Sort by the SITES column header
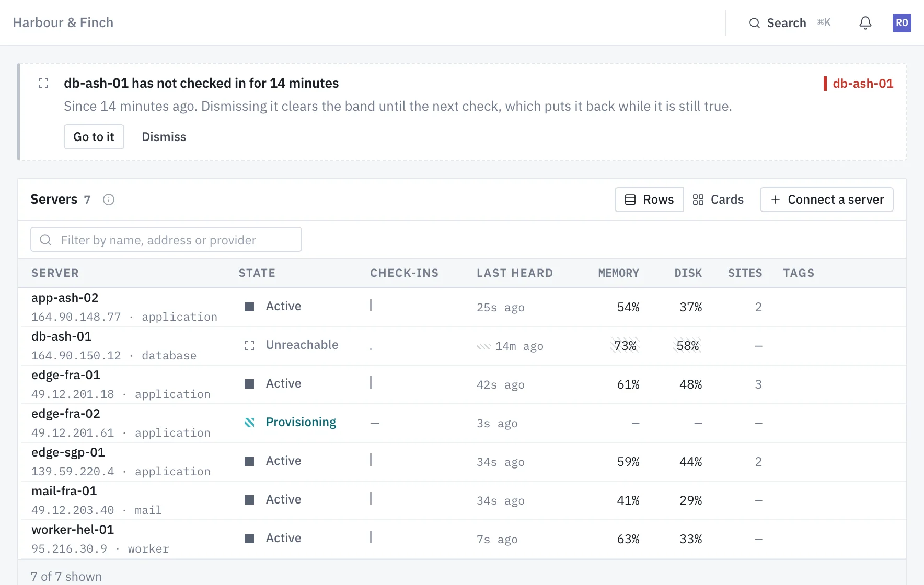Screen dimensions: 924x585 [745, 273]
